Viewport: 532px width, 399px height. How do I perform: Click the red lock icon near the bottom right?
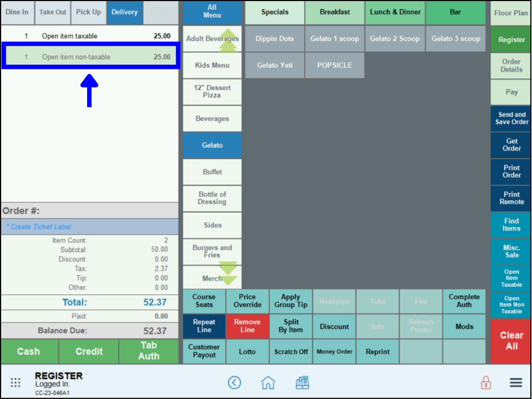tap(486, 382)
